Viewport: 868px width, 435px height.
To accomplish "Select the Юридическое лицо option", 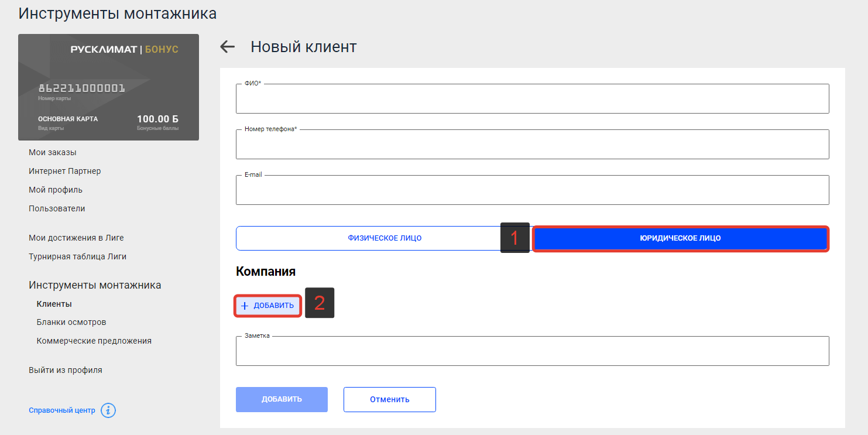I will 681,238.
